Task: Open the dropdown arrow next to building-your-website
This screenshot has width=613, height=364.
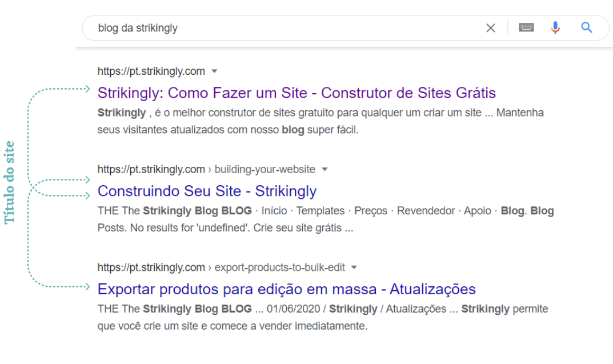Action: tap(325, 170)
